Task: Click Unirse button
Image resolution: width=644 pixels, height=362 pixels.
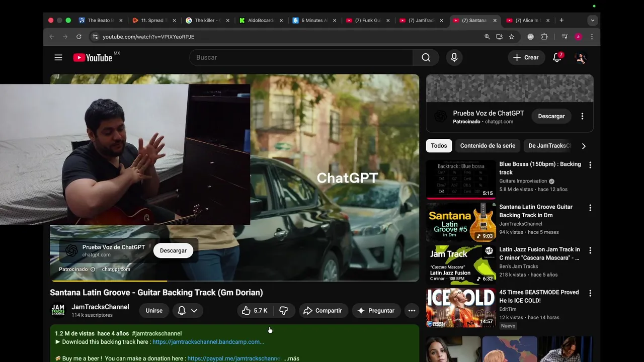Action: [154, 311]
